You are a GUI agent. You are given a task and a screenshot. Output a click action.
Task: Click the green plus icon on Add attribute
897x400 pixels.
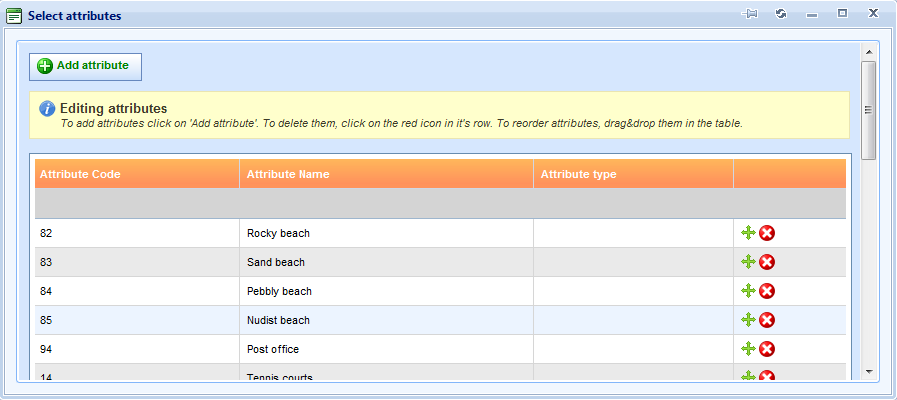point(45,66)
